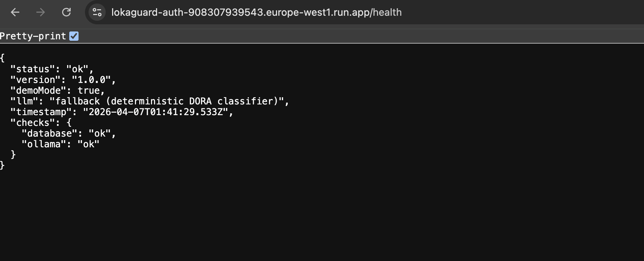Click the forward navigation arrow
The width and height of the screenshot is (644, 261).
[x=41, y=12]
